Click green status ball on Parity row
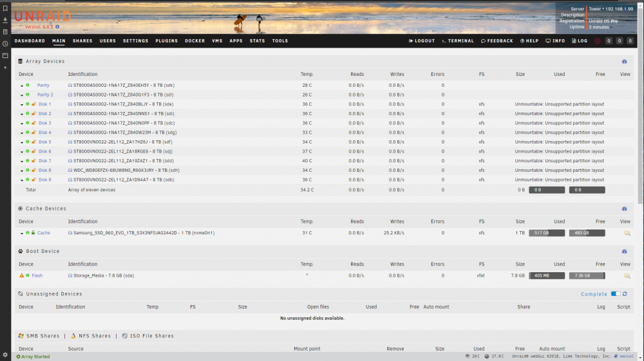Screen dimensions: 644x361 [28, 85]
